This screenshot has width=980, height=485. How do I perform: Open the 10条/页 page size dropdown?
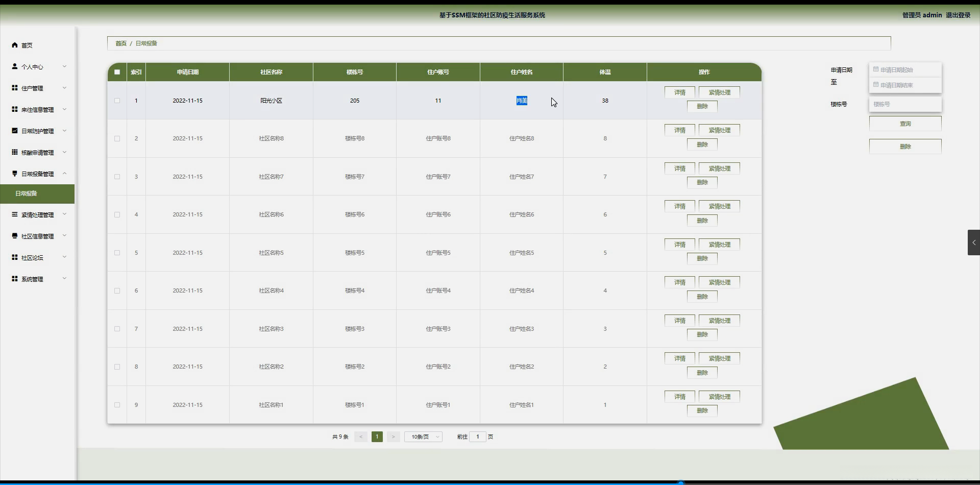coord(423,436)
